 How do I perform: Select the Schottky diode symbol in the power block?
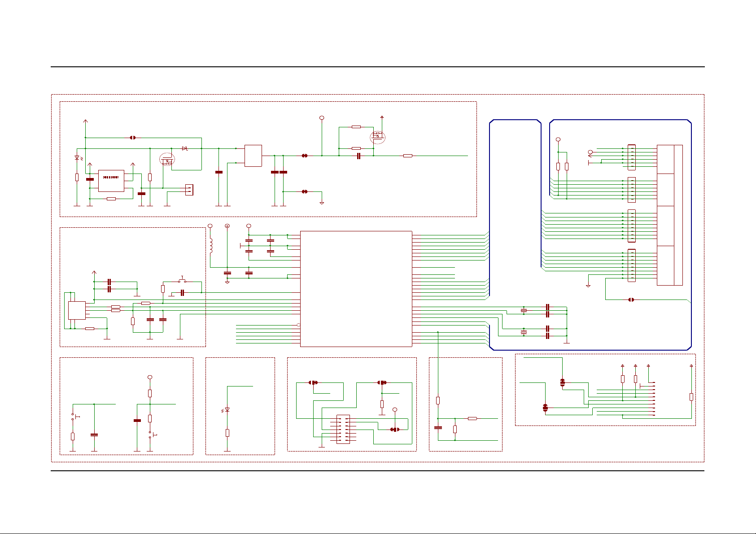pos(184,148)
